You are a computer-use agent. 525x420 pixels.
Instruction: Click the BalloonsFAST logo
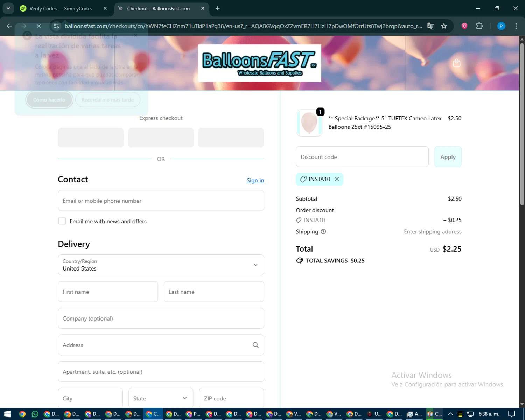(x=260, y=63)
